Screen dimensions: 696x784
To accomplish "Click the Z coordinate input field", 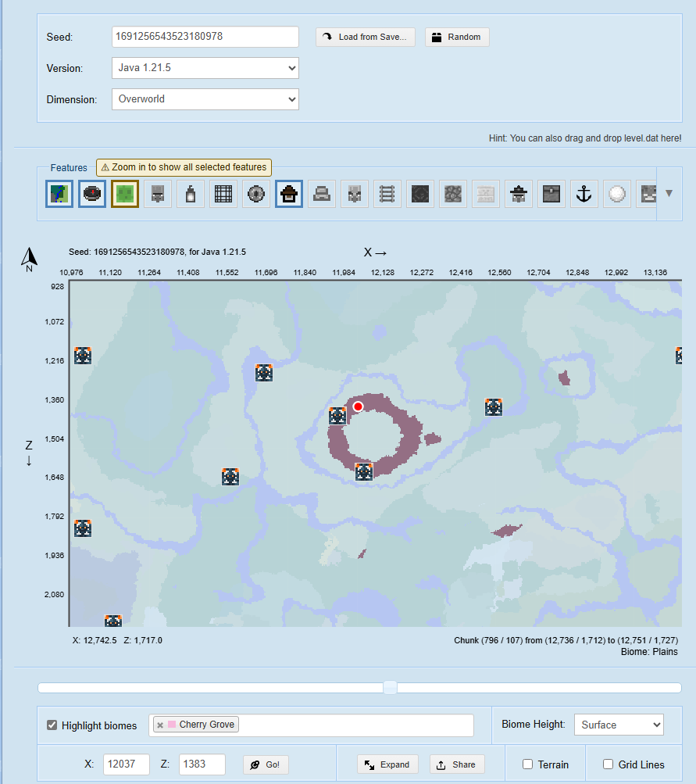I will coord(202,764).
